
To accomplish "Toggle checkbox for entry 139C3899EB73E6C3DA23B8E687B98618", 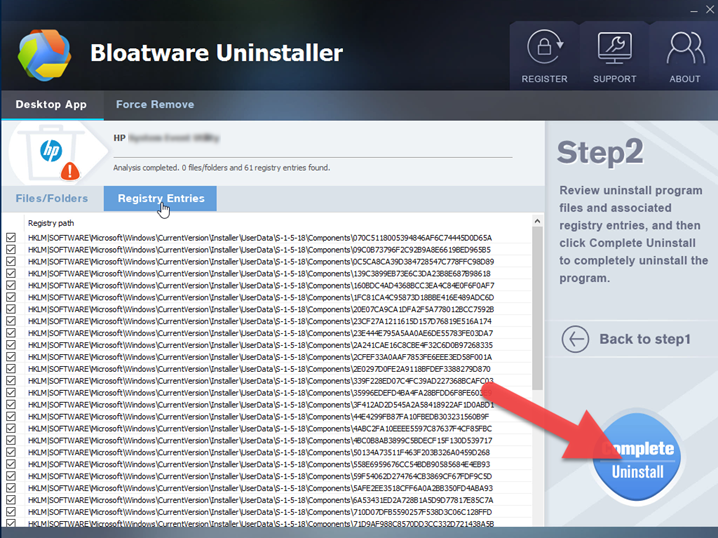I will point(11,273).
